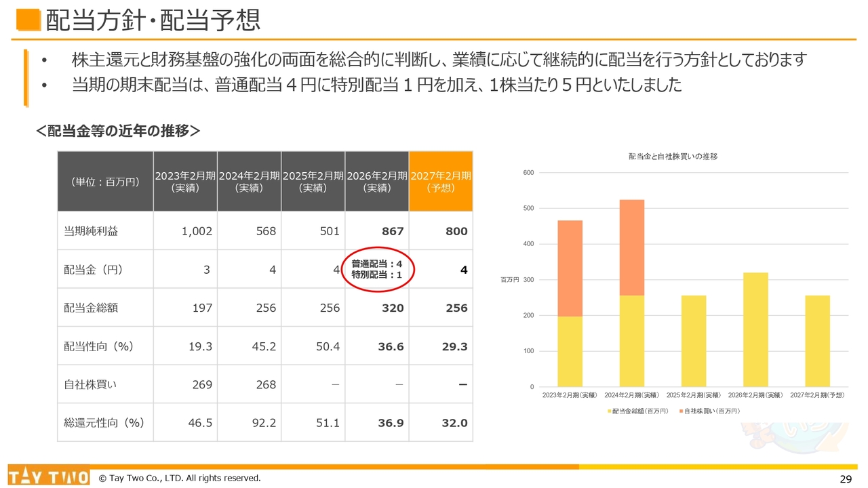Click the yellow 2026年2月期(実績) bar in the chart
868x488 pixels.
click(x=755, y=329)
